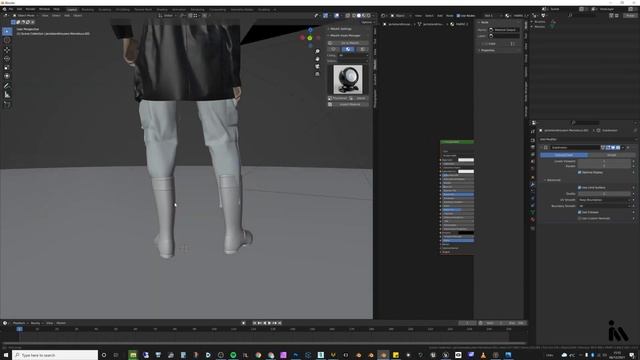Select the Measure tool

tap(7, 95)
